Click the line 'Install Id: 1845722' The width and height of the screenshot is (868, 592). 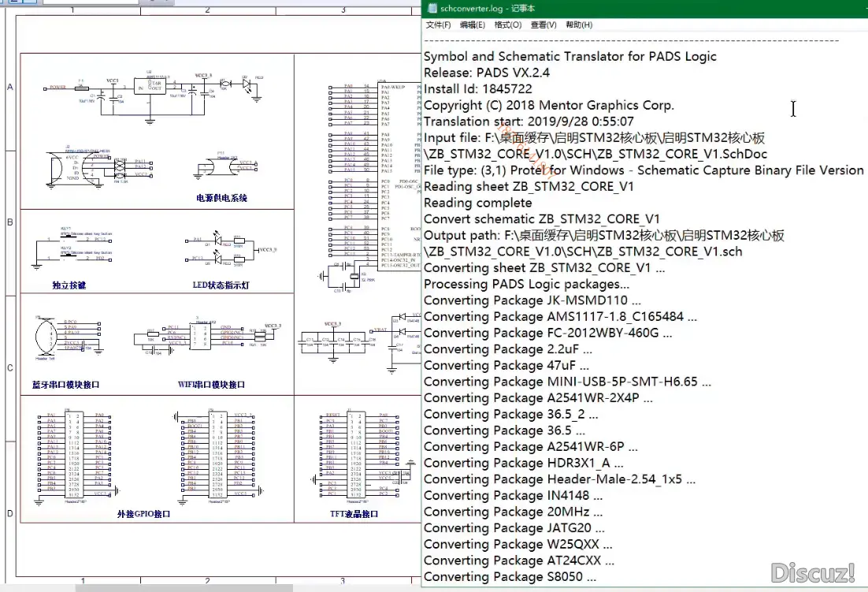click(x=478, y=88)
